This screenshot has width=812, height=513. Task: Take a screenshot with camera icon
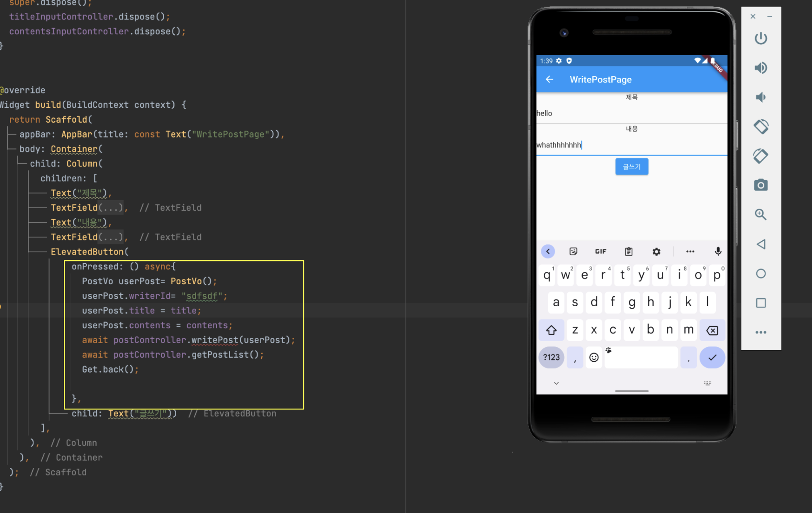pos(761,185)
